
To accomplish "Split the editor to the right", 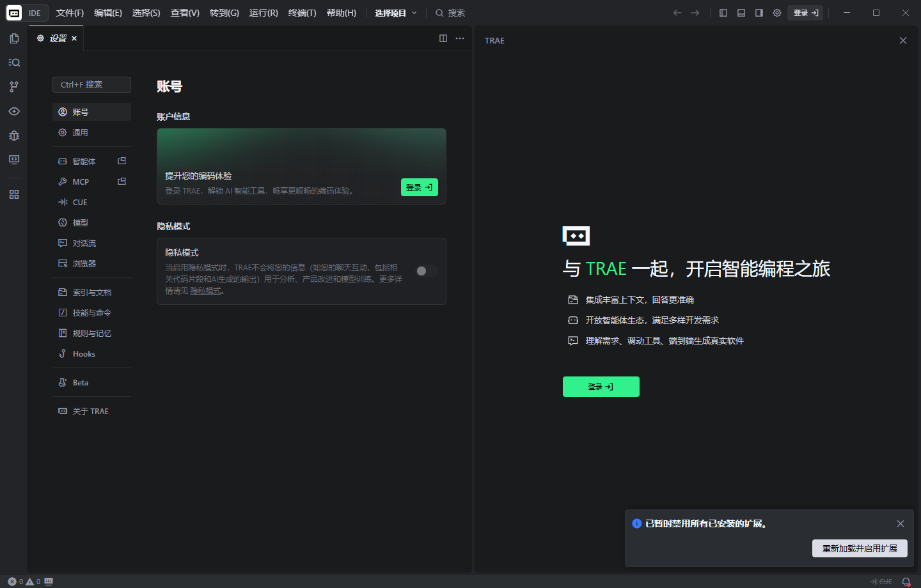I will [443, 38].
